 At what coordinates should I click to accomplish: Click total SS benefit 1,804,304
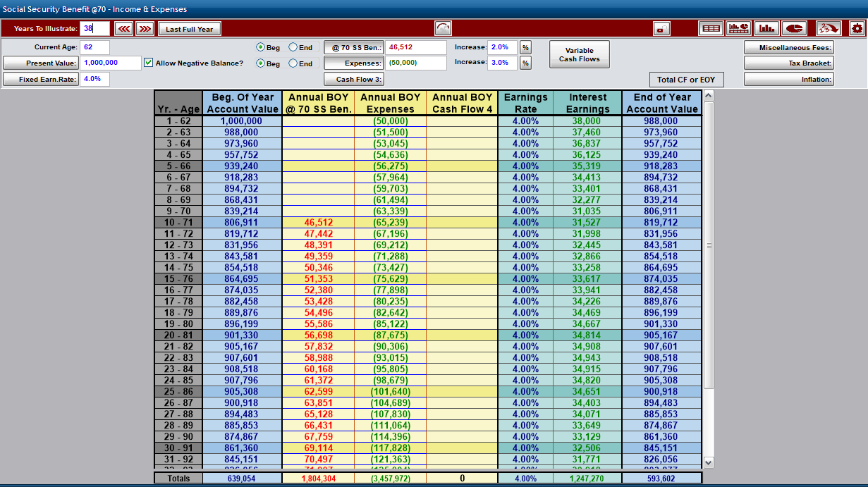pos(318,479)
